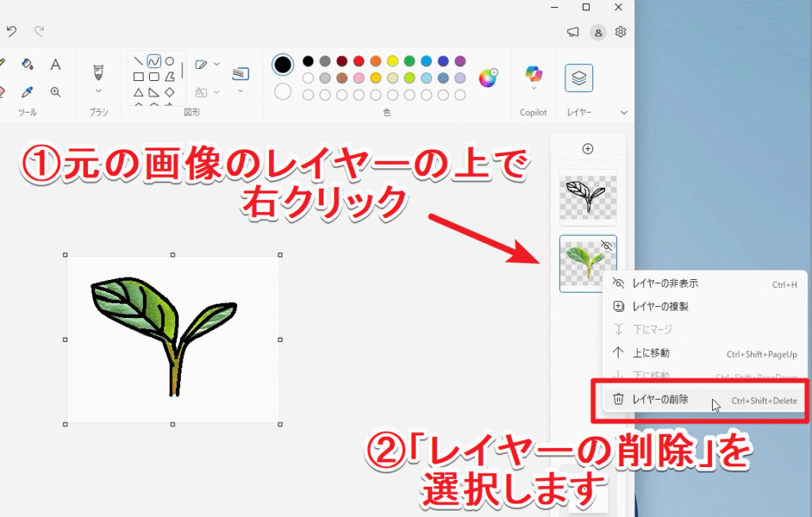Pick the pink color swatch
This screenshot has width=812, height=517.
359,79
